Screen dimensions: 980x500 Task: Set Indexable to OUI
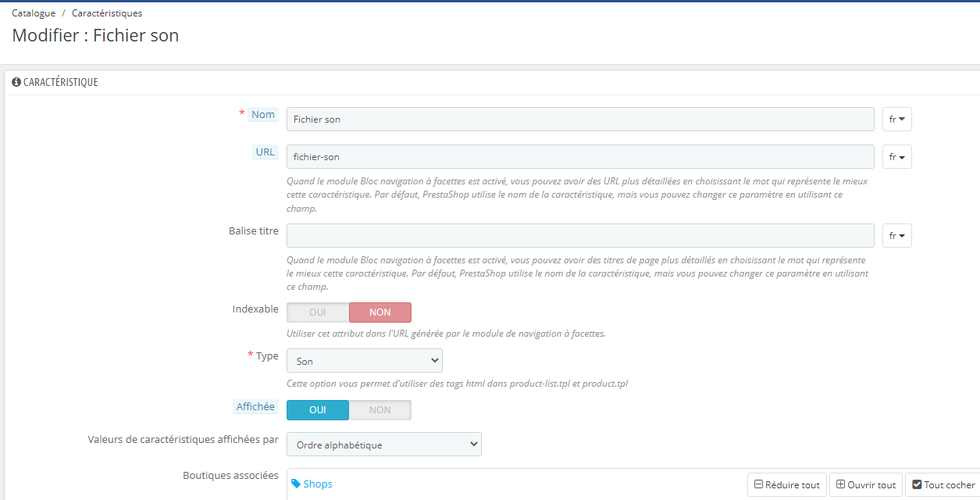(318, 312)
